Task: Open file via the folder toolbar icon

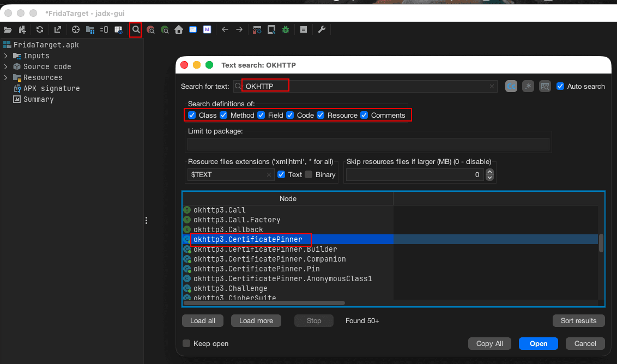Action: [8, 29]
